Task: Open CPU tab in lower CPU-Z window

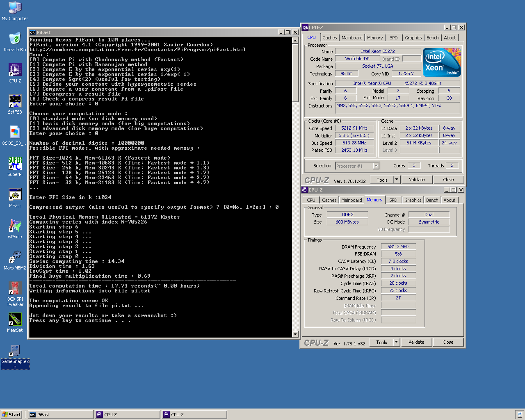Action: (311, 200)
